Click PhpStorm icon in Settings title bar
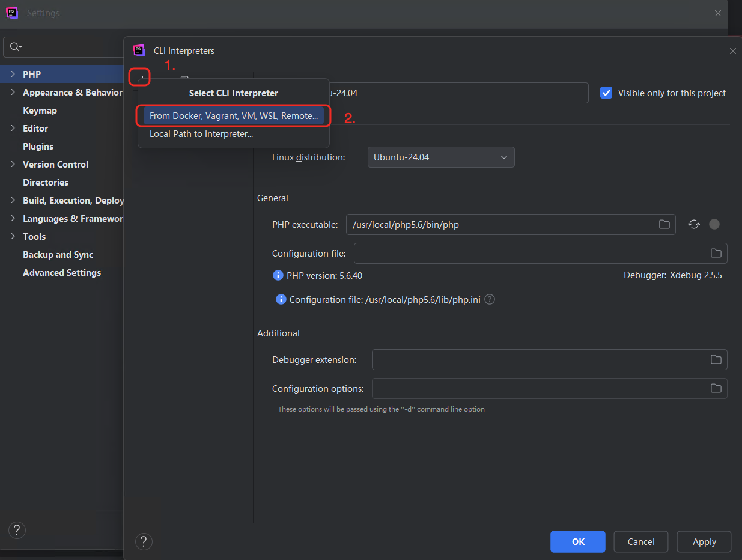 [12, 13]
